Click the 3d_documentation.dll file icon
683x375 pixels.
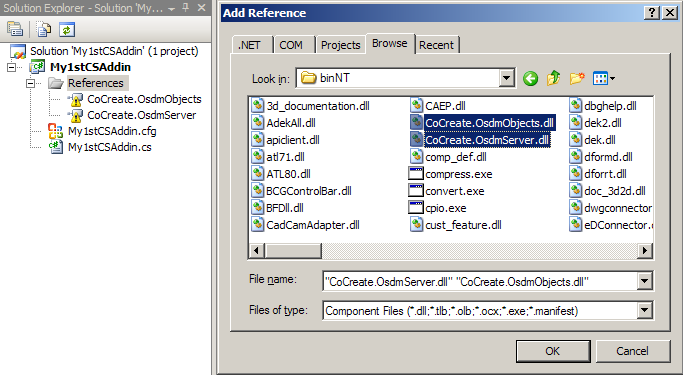(x=258, y=106)
